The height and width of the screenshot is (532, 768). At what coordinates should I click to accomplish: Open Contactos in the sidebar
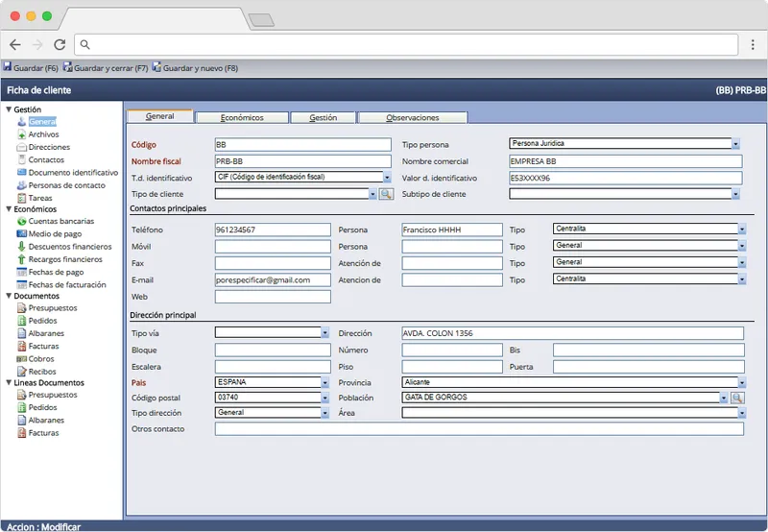click(x=46, y=159)
